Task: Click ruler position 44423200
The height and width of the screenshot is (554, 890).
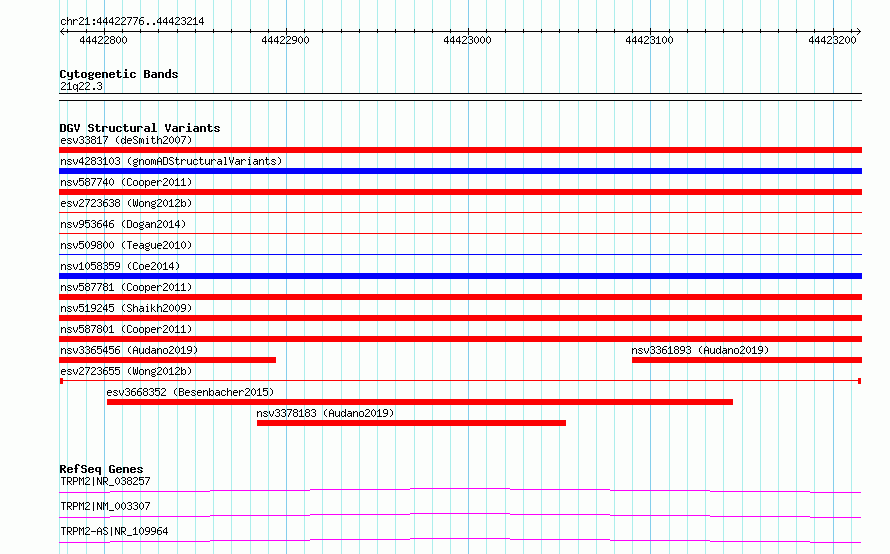Action: (x=832, y=40)
